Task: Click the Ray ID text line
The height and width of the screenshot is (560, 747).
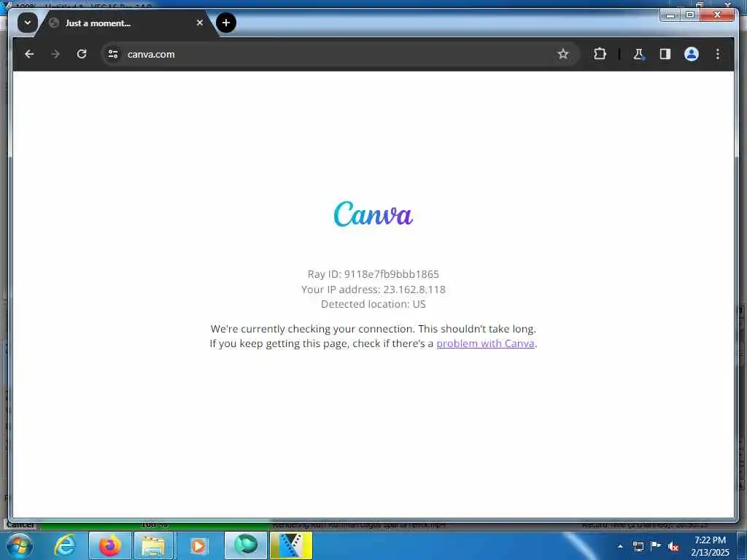Action: 373,274
